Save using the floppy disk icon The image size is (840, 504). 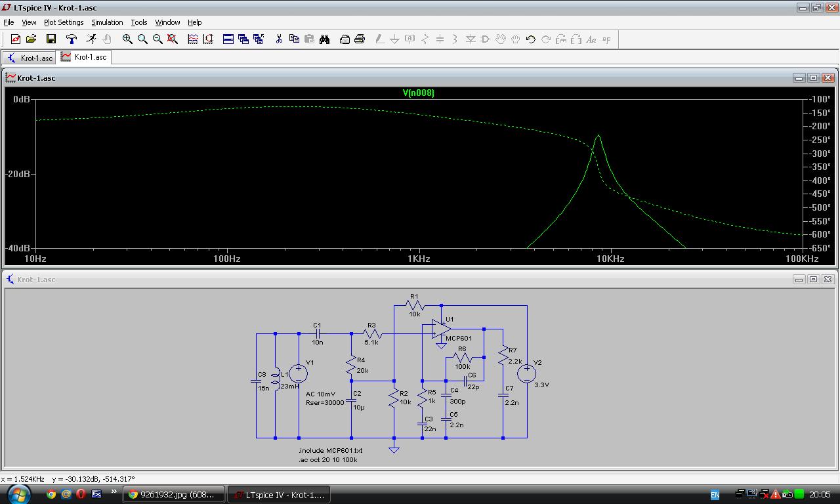(51, 39)
